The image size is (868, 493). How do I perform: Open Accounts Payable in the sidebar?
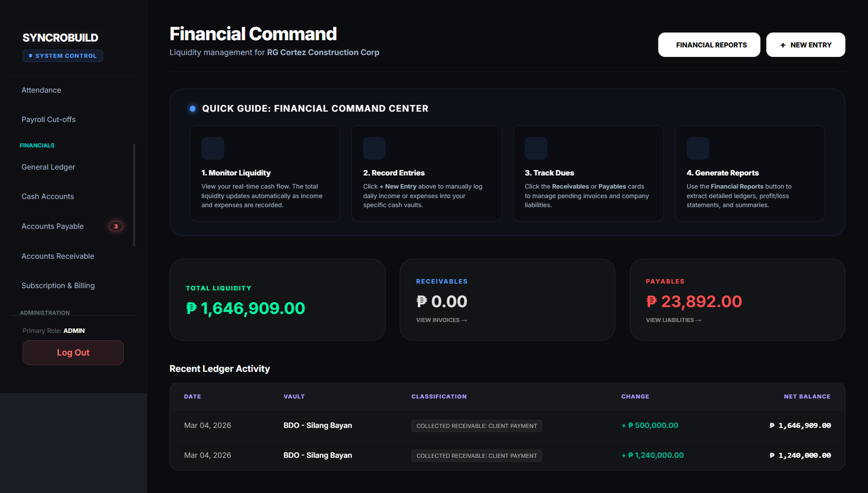53,226
